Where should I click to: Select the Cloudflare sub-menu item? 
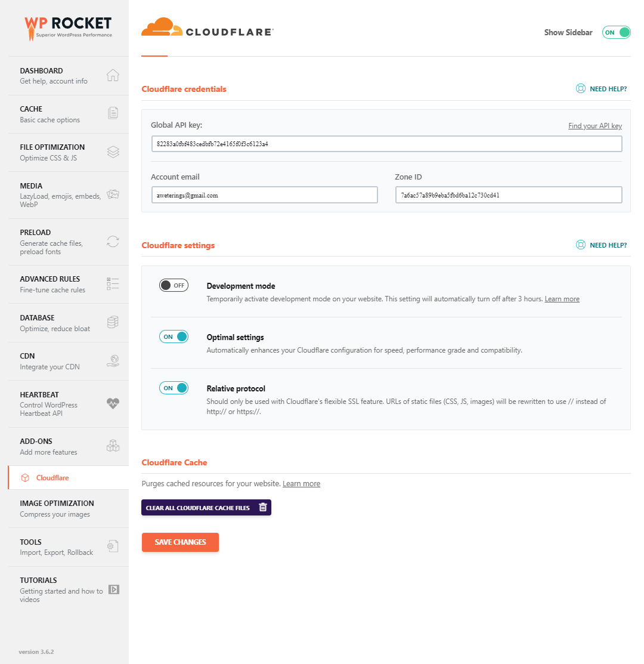coord(68,478)
